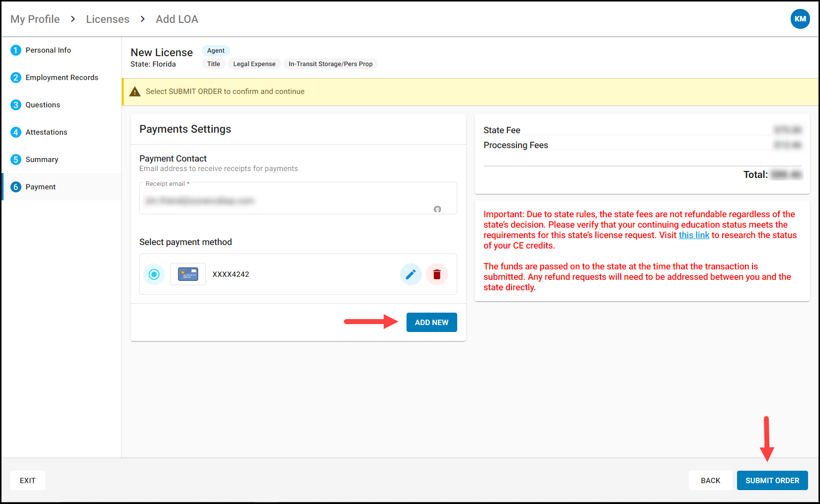This screenshot has width=820, height=504.
Task: Click the credit card image icon
Action: coord(188,274)
